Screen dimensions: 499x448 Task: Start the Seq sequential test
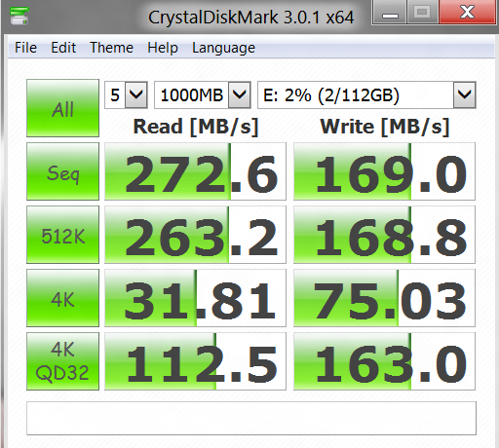click(x=62, y=171)
